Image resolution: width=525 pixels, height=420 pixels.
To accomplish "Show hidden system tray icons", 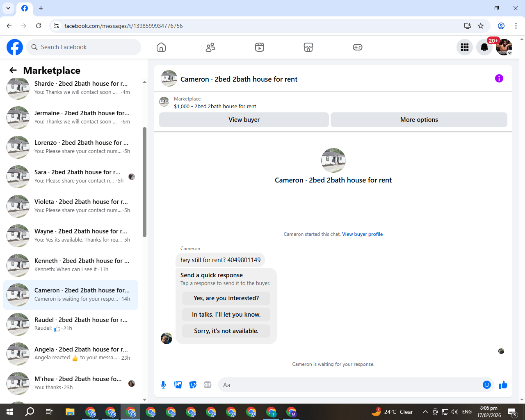I will (425, 412).
